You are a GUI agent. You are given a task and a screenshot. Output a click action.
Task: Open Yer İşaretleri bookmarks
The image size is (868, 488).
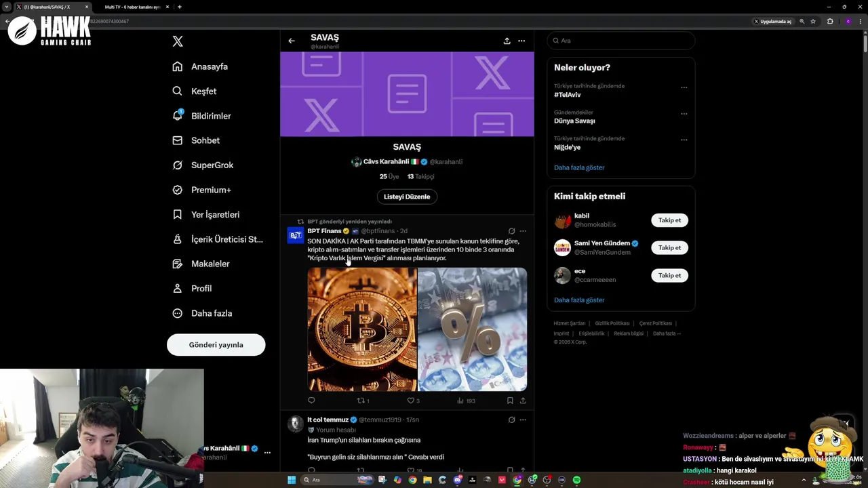pos(205,214)
